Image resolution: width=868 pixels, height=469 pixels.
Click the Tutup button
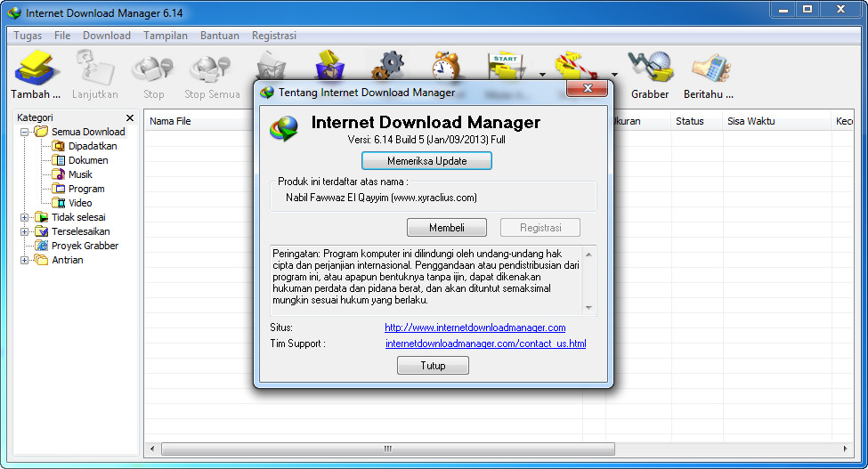coord(433,366)
